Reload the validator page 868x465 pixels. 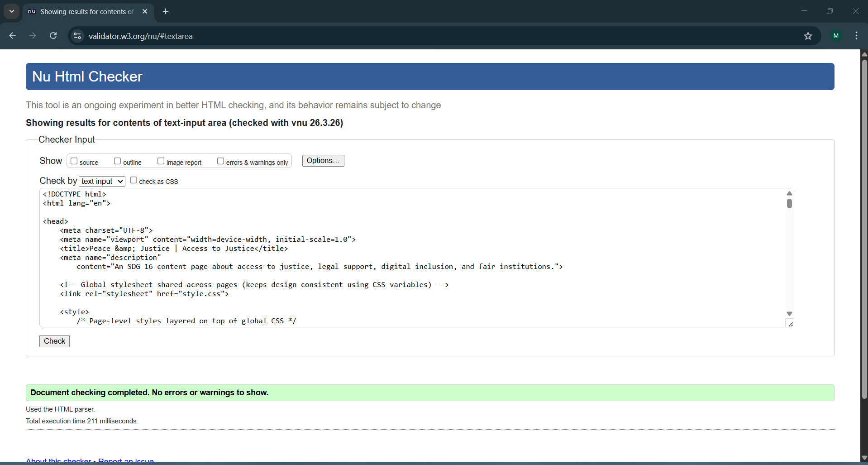tap(53, 36)
